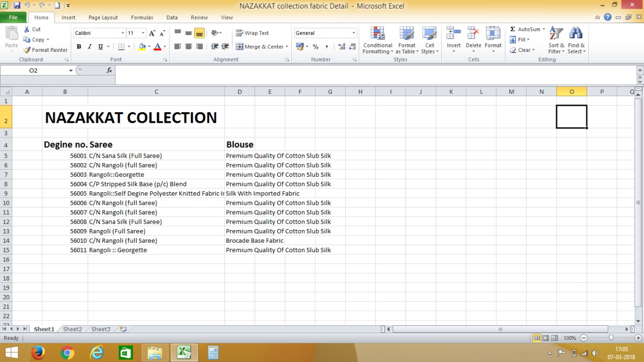The height and width of the screenshot is (362, 644).
Task: Expand the Calibri font name dropdown
Action: [123, 33]
